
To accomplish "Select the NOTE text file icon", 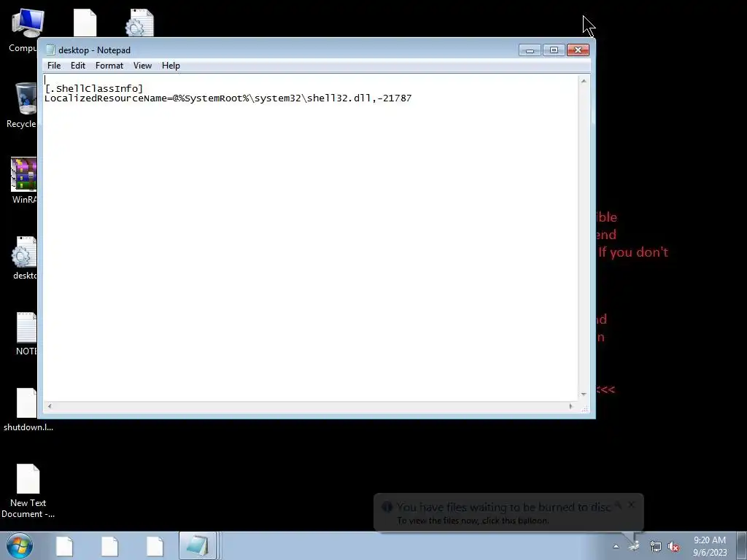I will pos(26,333).
